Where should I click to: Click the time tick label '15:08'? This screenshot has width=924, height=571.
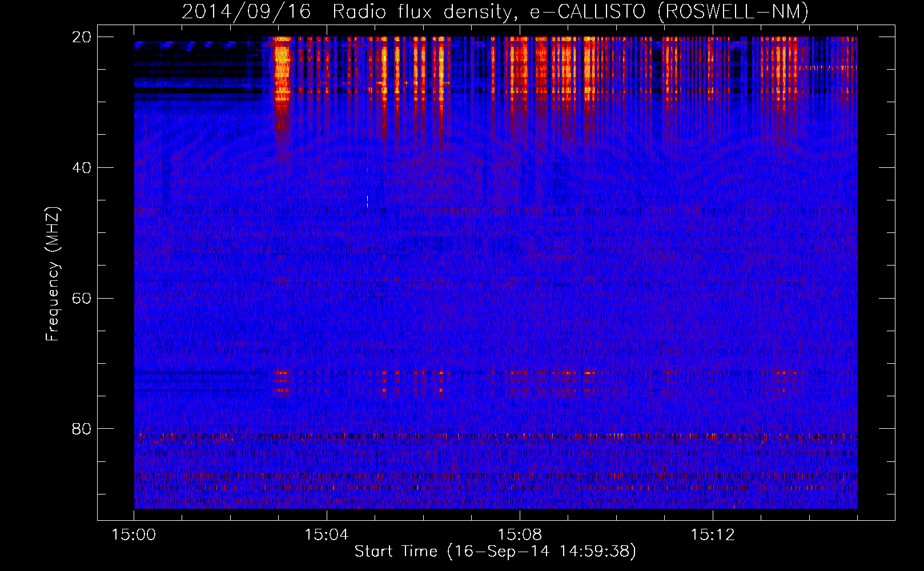(520, 535)
